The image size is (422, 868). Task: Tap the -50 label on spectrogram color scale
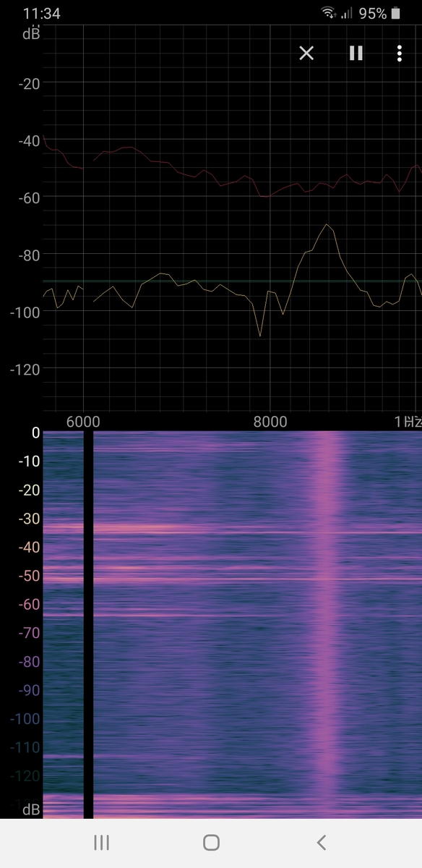pyautogui.click(x=28, y=576)
